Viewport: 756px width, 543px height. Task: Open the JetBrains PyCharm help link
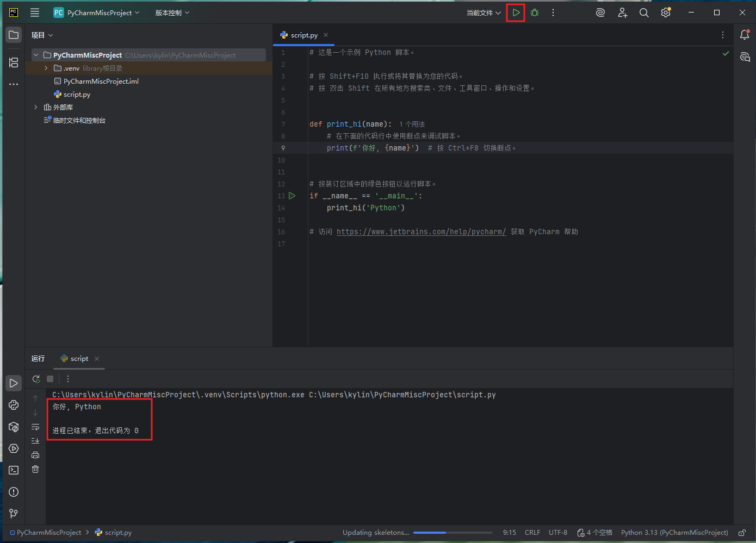[421, 232]
